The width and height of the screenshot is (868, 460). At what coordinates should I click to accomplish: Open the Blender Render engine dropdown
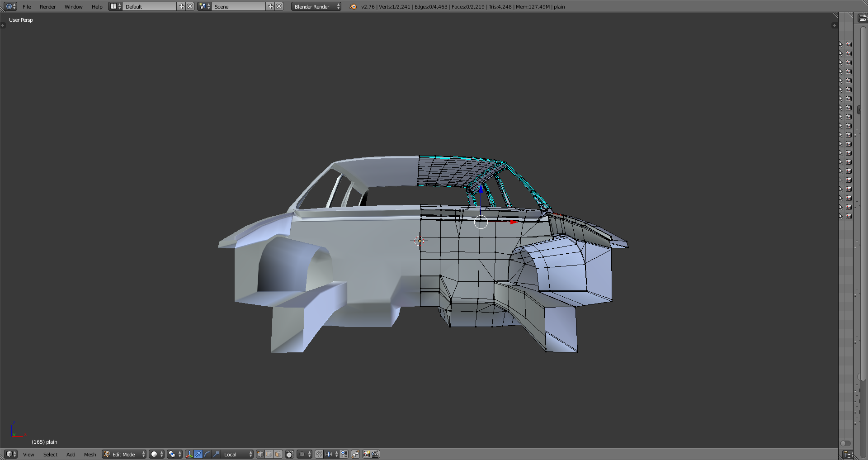click(x=316, y=6)
